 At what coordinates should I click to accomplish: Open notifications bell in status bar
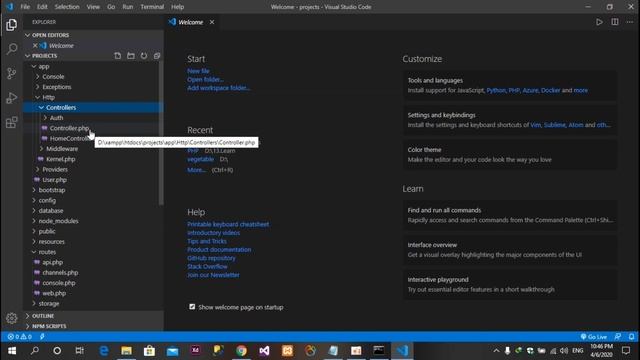631,337
